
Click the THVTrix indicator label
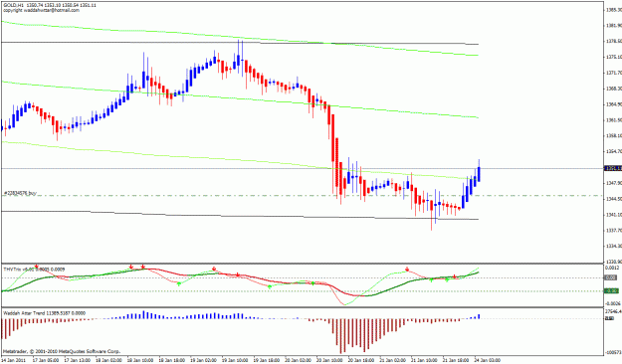tap(34, 270)
